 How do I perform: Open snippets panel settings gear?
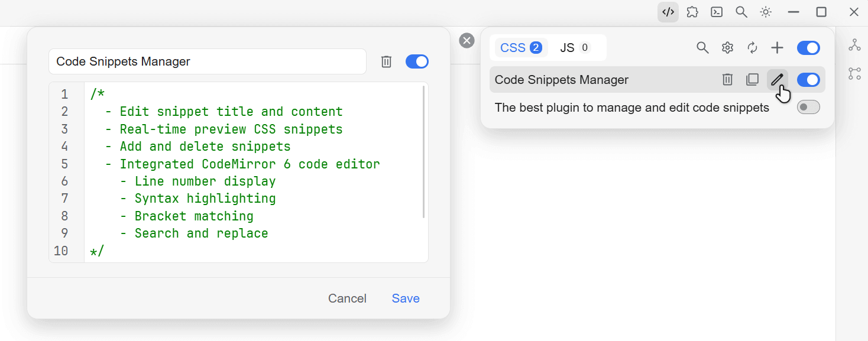point(727,48)
